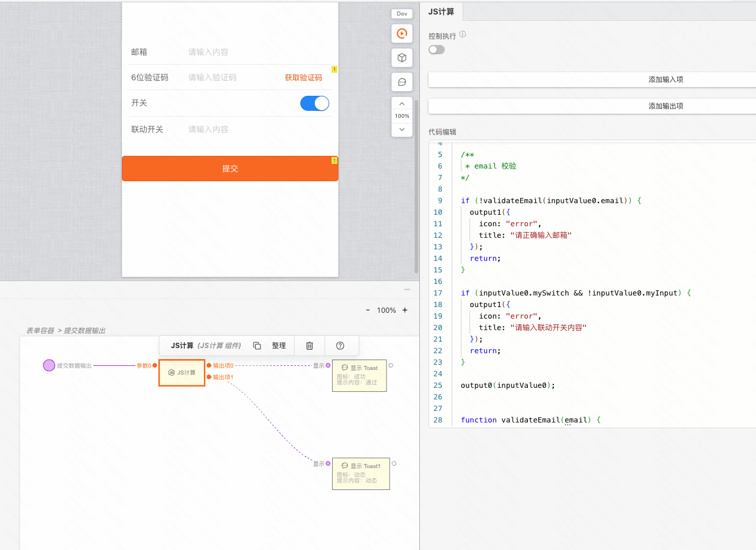Click Toast1 node output circle

tap(394, 463)
